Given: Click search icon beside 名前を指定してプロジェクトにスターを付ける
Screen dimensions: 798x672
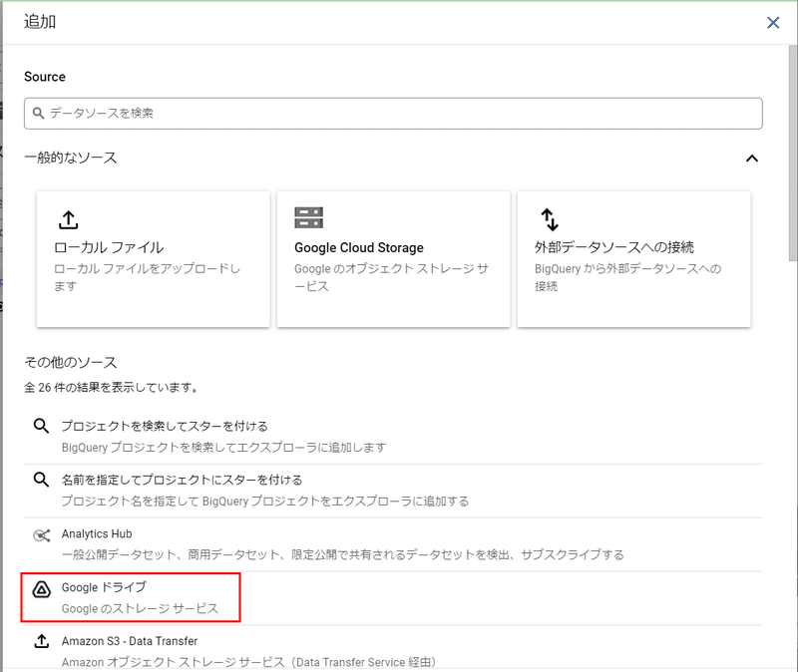Looking at the screenshot, I should [41, 480].
